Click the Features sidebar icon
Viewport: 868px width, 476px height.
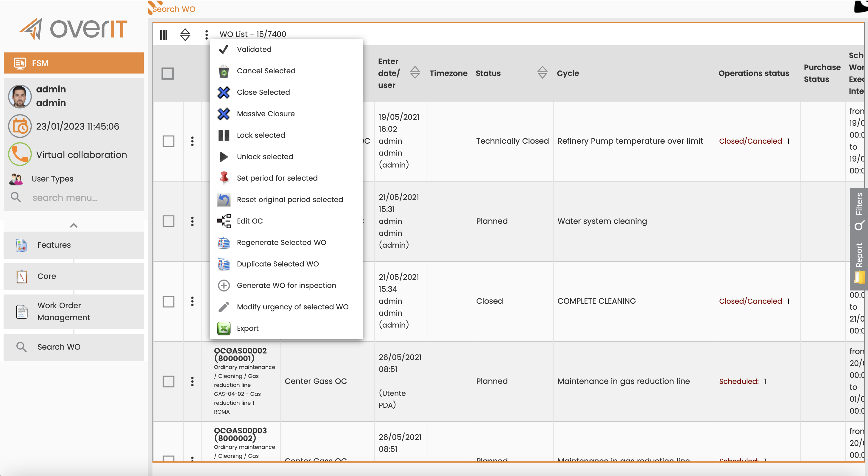[21, 245]
